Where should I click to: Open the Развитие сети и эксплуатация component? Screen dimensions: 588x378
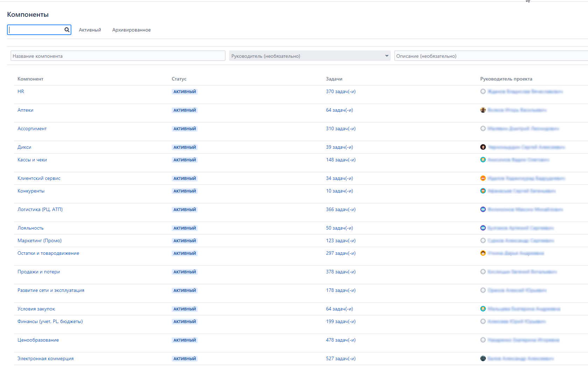(x=51, y=290)
